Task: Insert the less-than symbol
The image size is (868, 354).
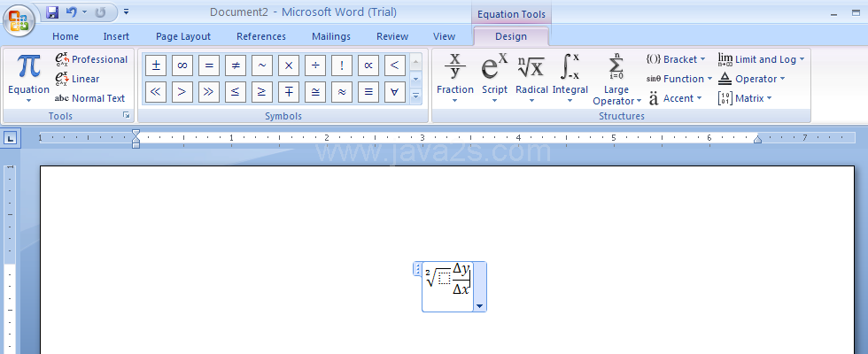Action: 395,65
